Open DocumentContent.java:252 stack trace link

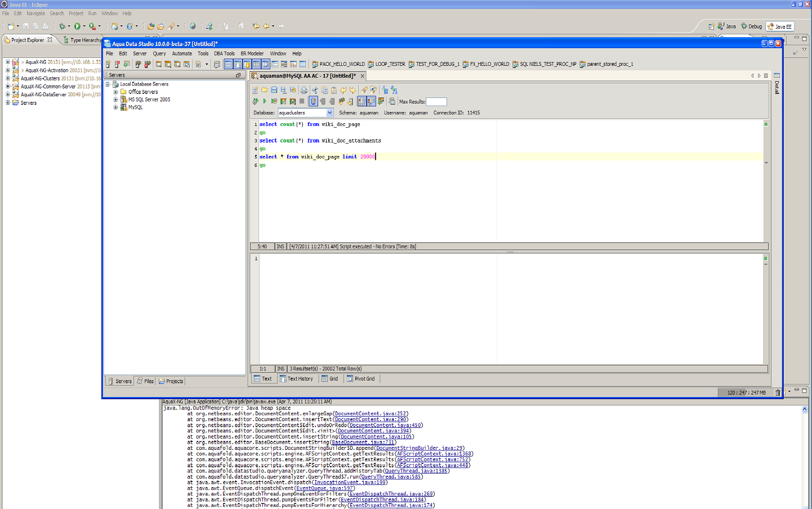371,414
